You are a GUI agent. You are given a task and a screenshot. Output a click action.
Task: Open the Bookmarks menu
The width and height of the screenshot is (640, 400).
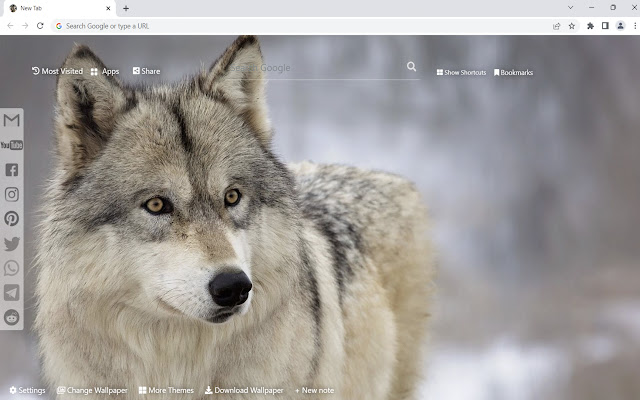513,72
